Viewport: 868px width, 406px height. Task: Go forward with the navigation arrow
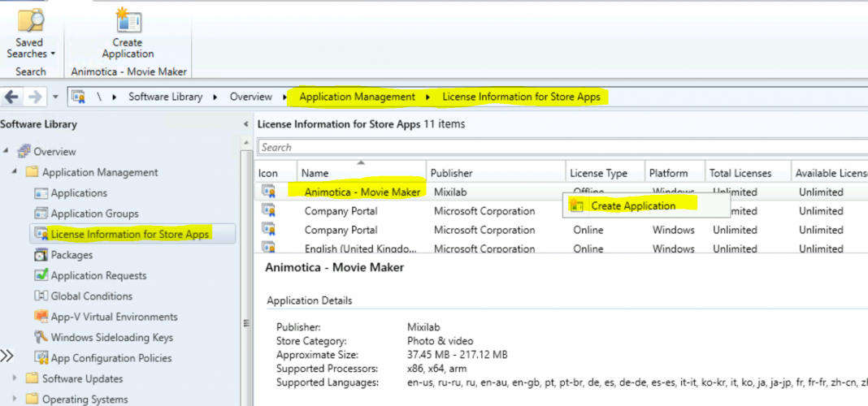pyautogui.click(x=35, y=97)
